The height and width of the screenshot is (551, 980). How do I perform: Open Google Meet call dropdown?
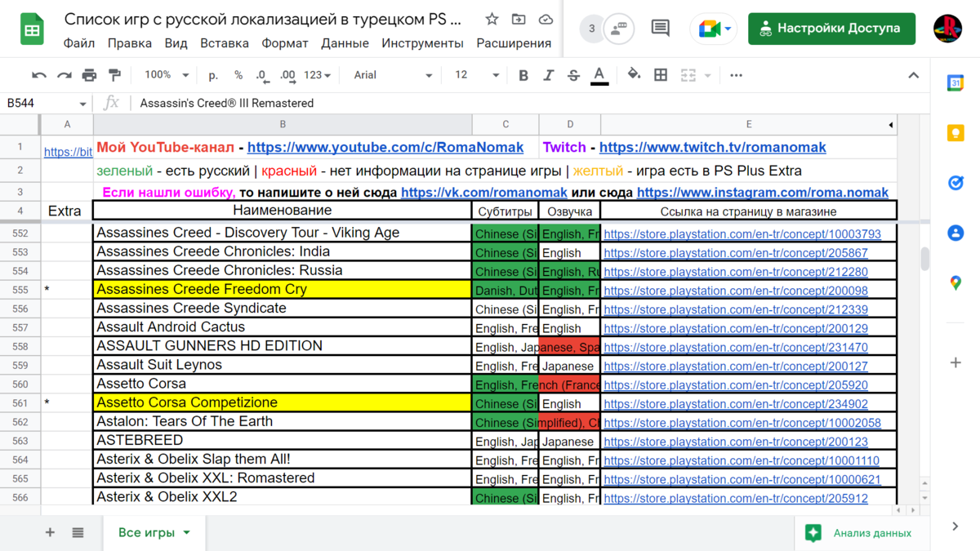728,29
